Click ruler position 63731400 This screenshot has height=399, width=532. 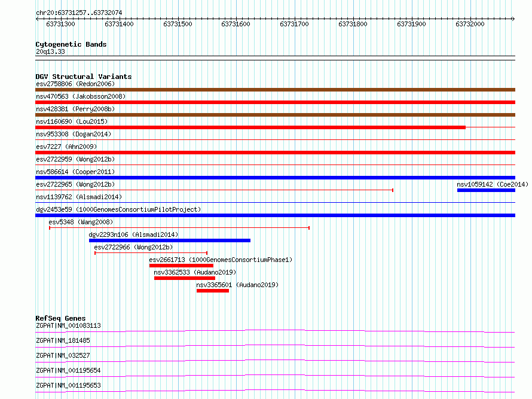coord(119,24)
